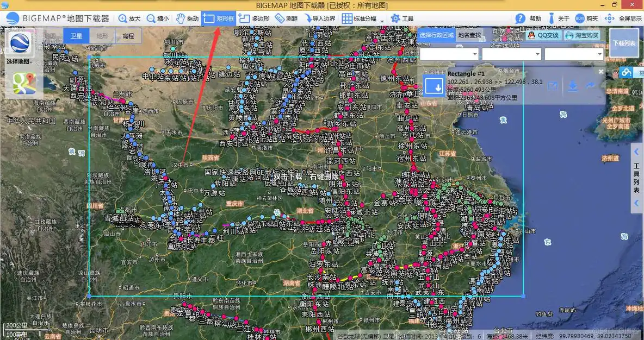
Task: Click the edit icon in Rectangle #1 panel
Action: pyautogui.click(x=553, y=86)
